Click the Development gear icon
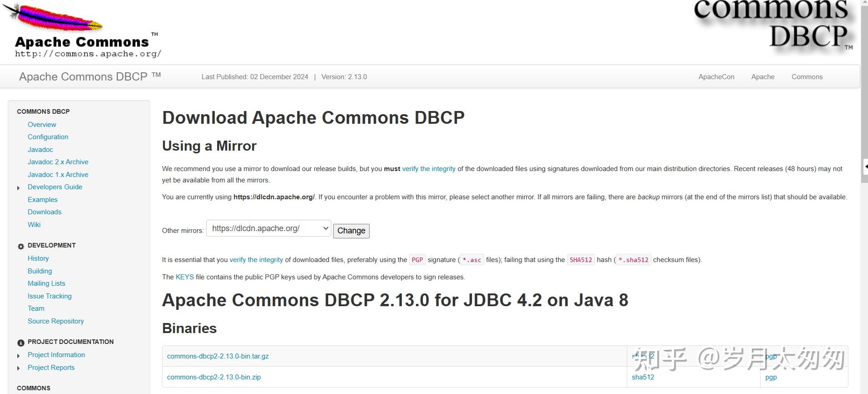 tap(21, 246)
